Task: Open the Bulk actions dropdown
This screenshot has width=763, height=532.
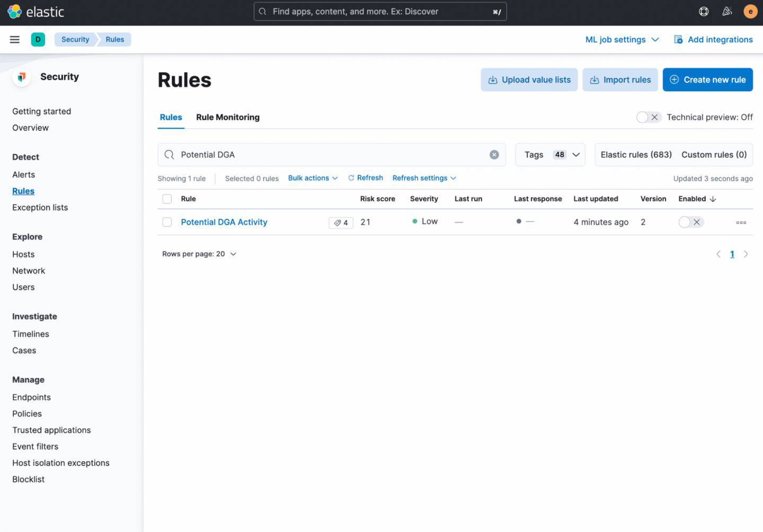Action: [313, 178]
